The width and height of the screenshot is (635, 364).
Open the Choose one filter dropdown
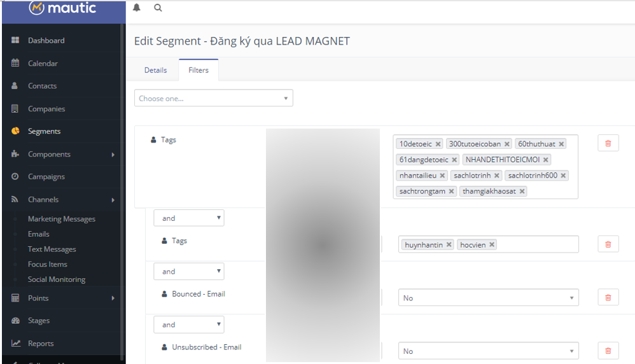[213, 99]
